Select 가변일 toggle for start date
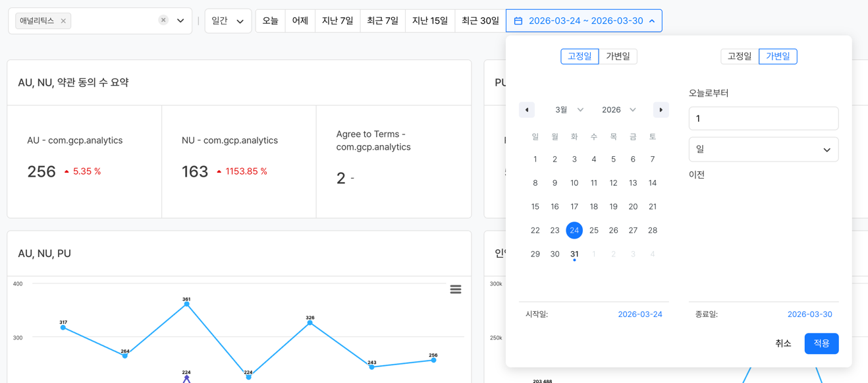Viewport: 868px width, 383px height. point(618,57)
